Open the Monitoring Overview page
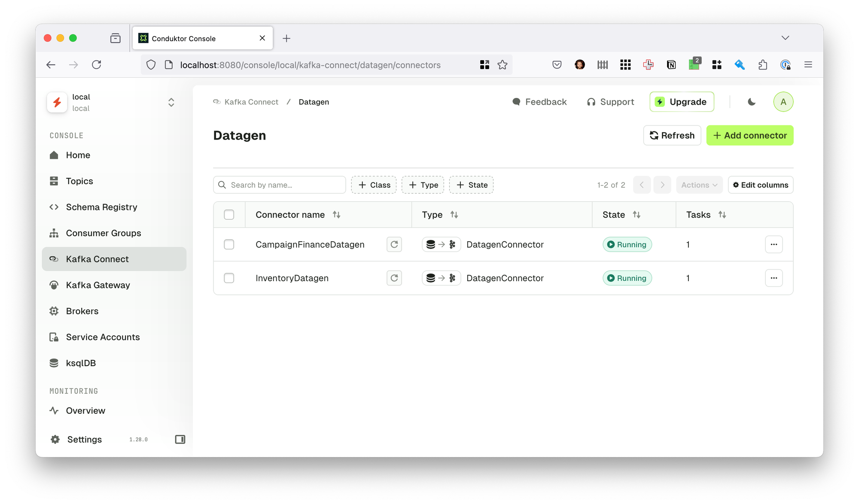This screenshot has width=859, height=504. pyautogui.click(x=85, y=410)
